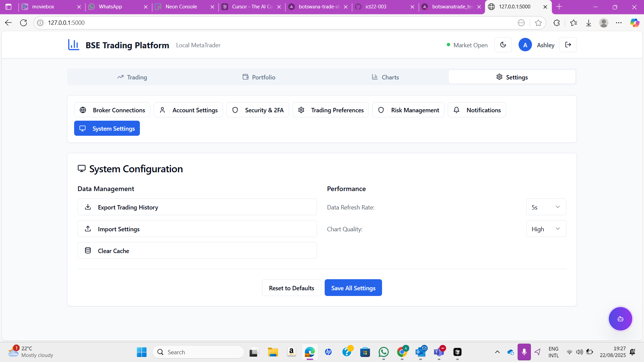Viewport: 644px width, 362px height.
Task: Click the purple chatbot floating button
Action: point(620,319)
